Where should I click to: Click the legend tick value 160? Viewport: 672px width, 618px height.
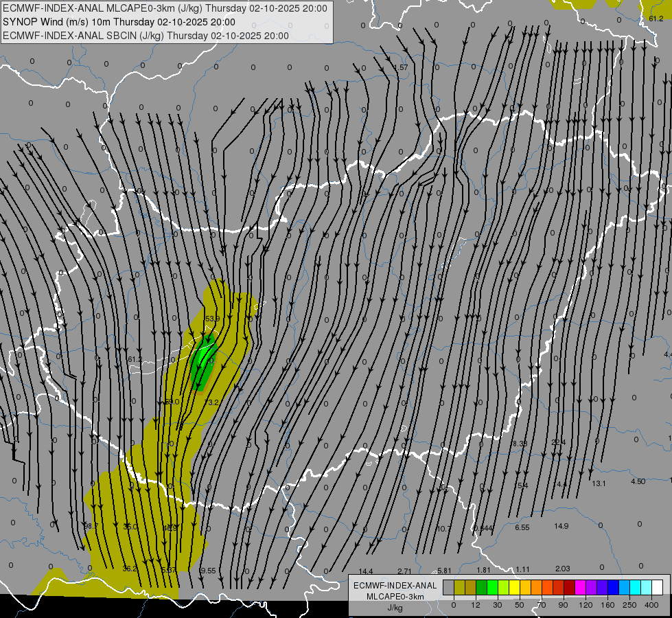(x=607, y=605)
